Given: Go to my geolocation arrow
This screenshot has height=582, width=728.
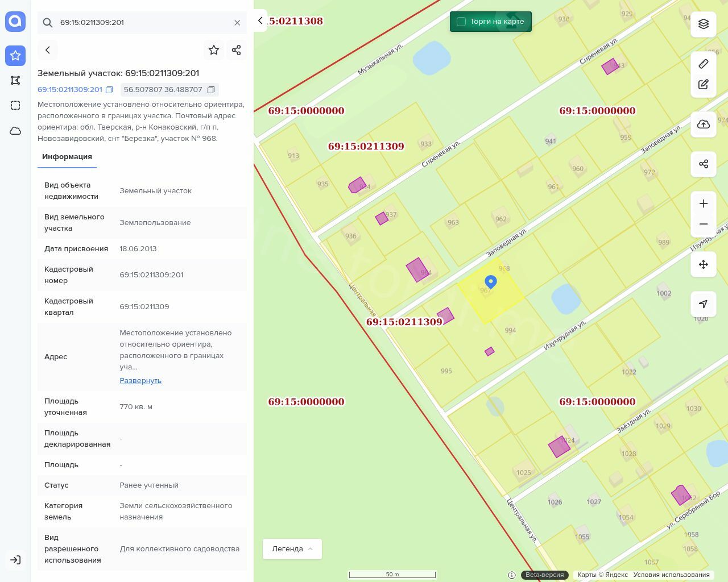Looking at the screenshot, I should coord(704,304).
